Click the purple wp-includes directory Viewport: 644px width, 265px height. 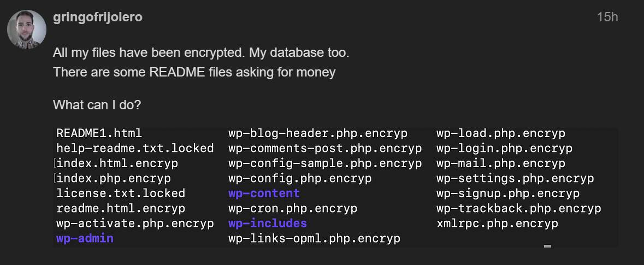[267, 223]
